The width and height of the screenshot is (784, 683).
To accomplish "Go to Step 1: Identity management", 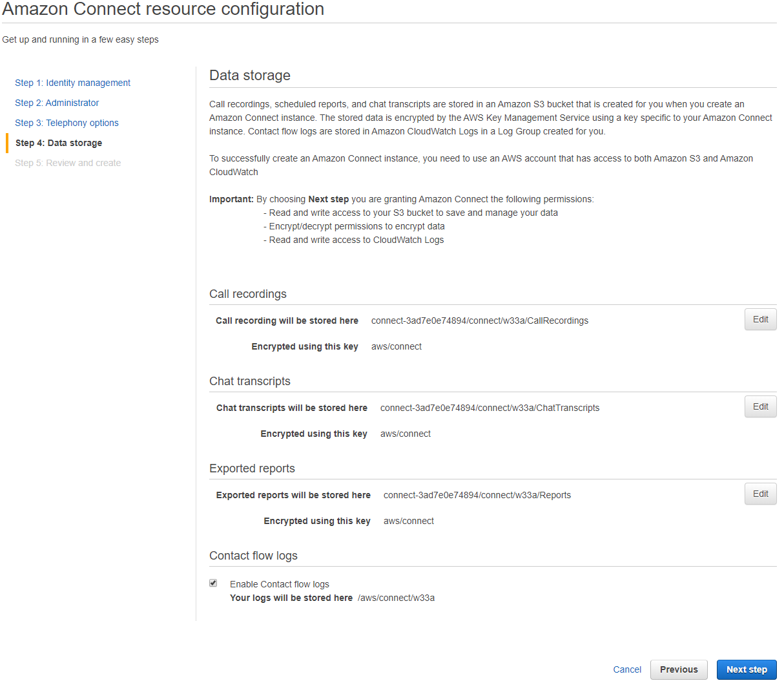I will click(x=72, y=83).
